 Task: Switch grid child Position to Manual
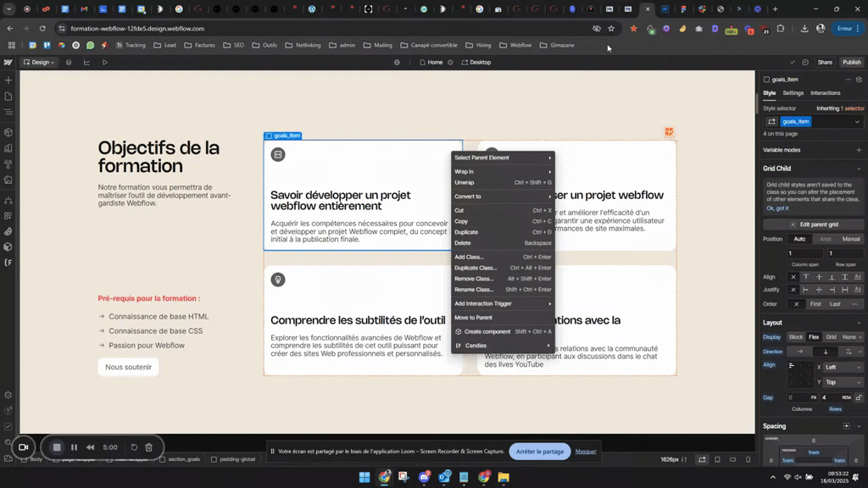pyautogui.click(x=851, y=239)
